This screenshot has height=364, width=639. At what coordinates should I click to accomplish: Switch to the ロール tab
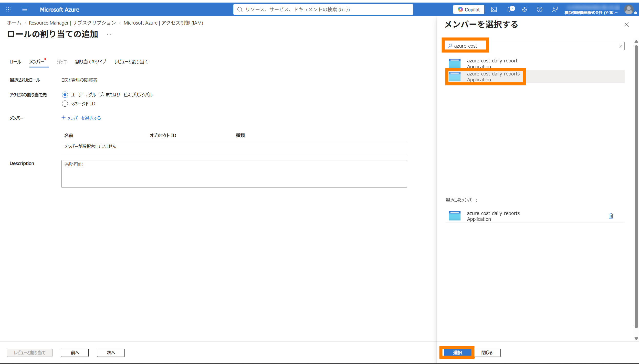[15, 62]
